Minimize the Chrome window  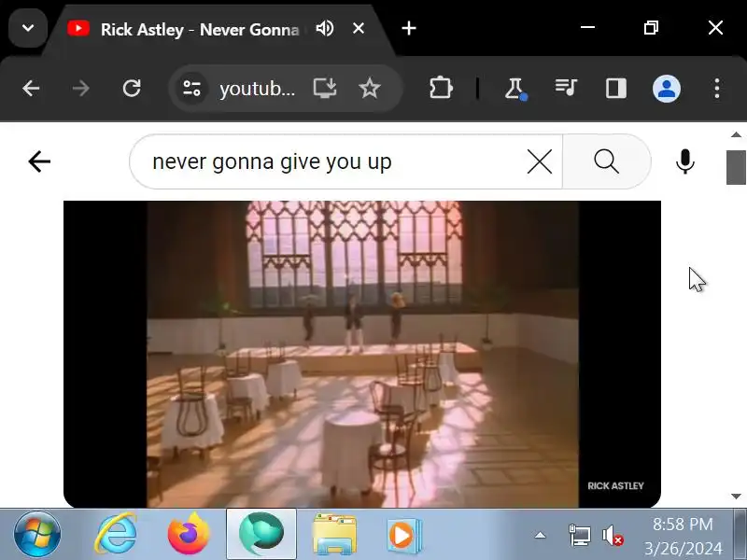pyautogui.click(x=587, y=28)
